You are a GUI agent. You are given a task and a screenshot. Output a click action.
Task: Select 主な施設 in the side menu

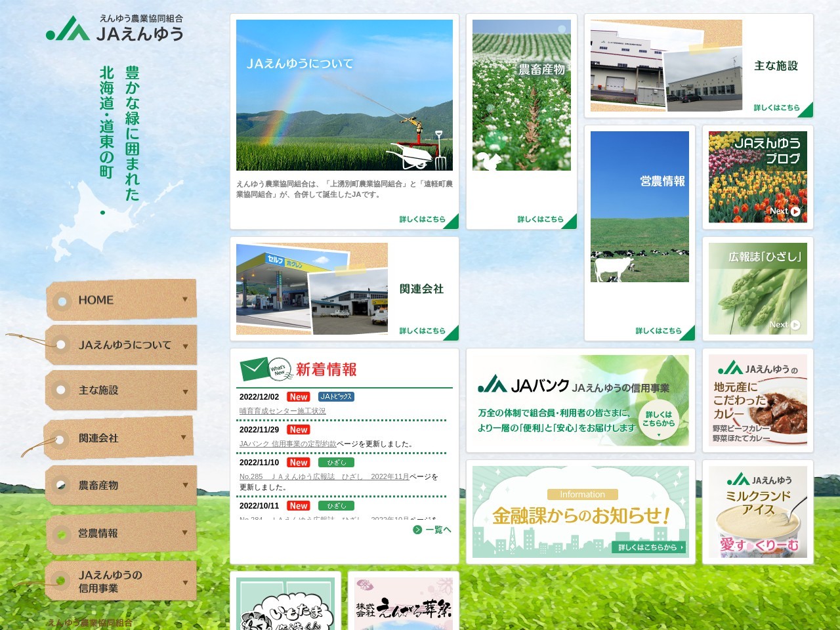pos(121,390)
